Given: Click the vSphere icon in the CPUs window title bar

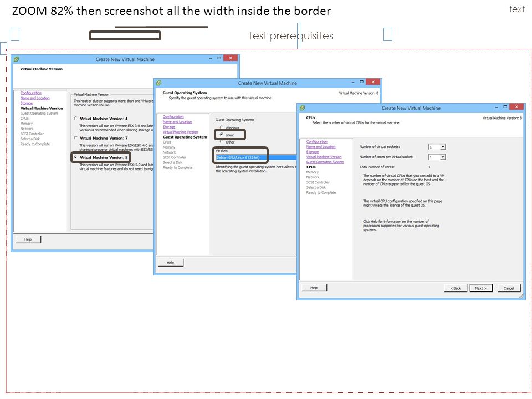Looking at the screenshot, I should tap(303, 108).
